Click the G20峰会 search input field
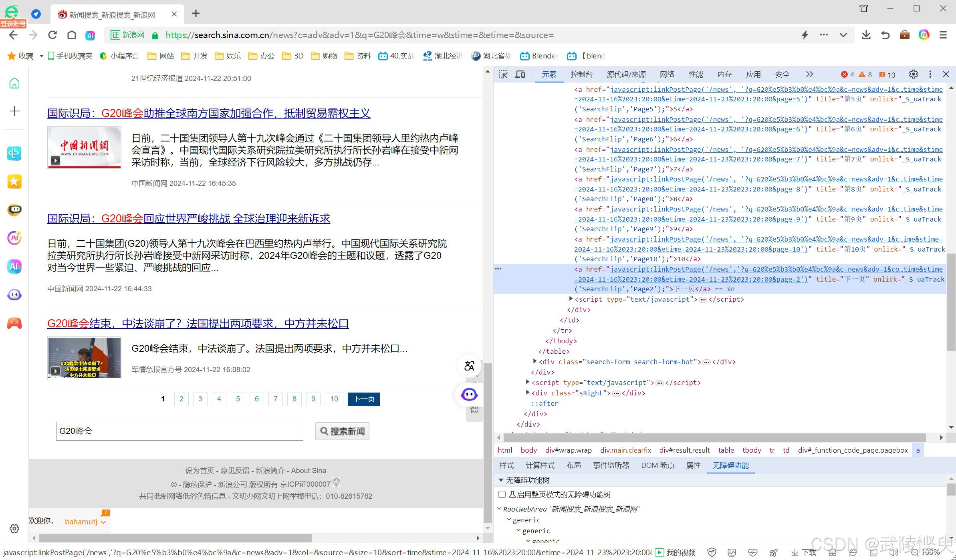 coord(180,431)
